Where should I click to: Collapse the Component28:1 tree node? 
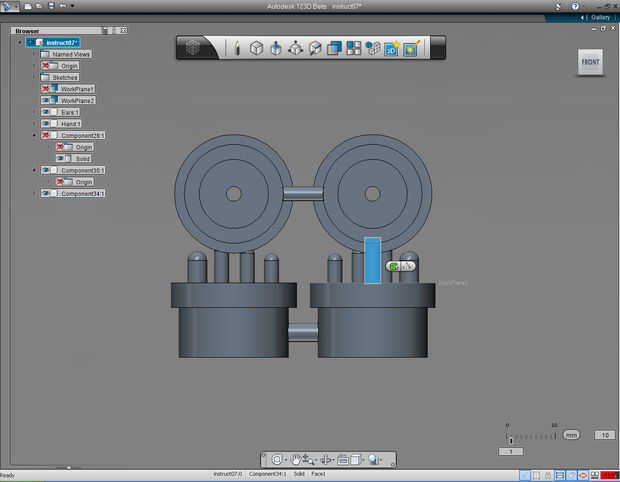(34, 135)
